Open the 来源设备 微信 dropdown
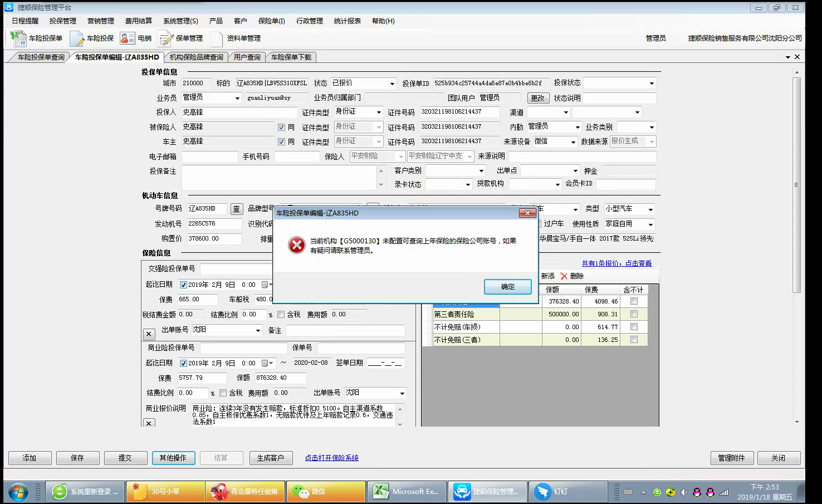822x504 pixels. (573, 142)
